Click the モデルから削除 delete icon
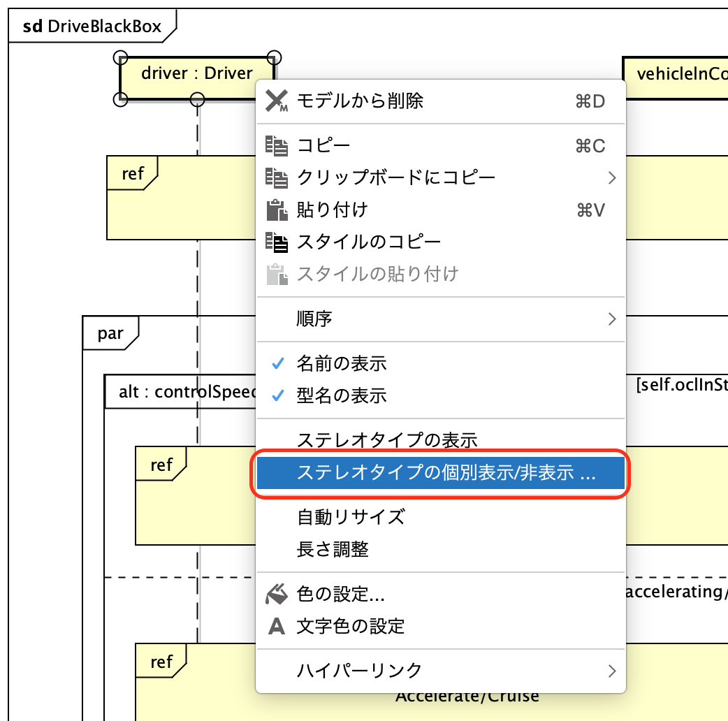Image resolution: width=728 pixels, height=721 pixels. 277,101
